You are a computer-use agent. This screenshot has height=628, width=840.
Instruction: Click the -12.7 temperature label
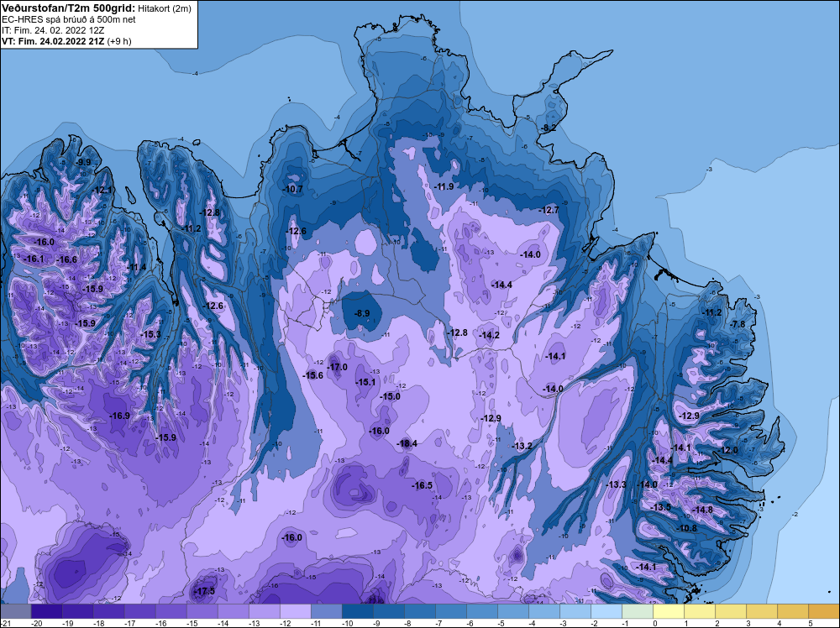(549, 210)
